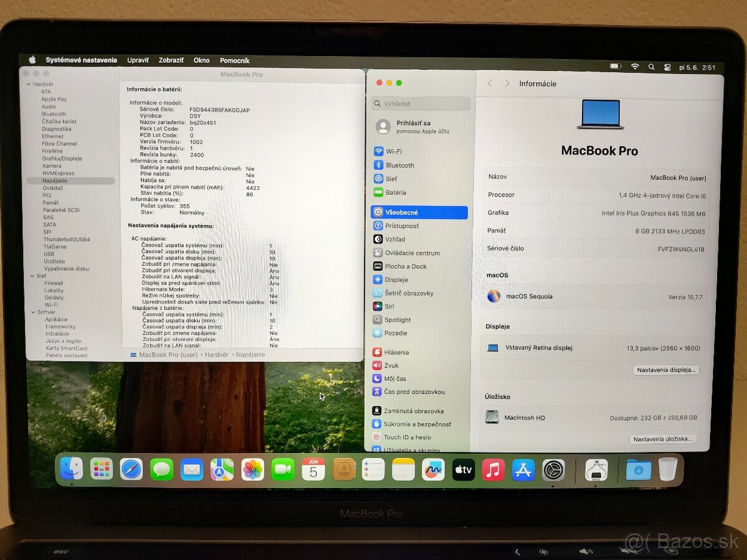Collapse the Hardvér tree section
Screen dimensions: 747x560
[x=29, y=84]
